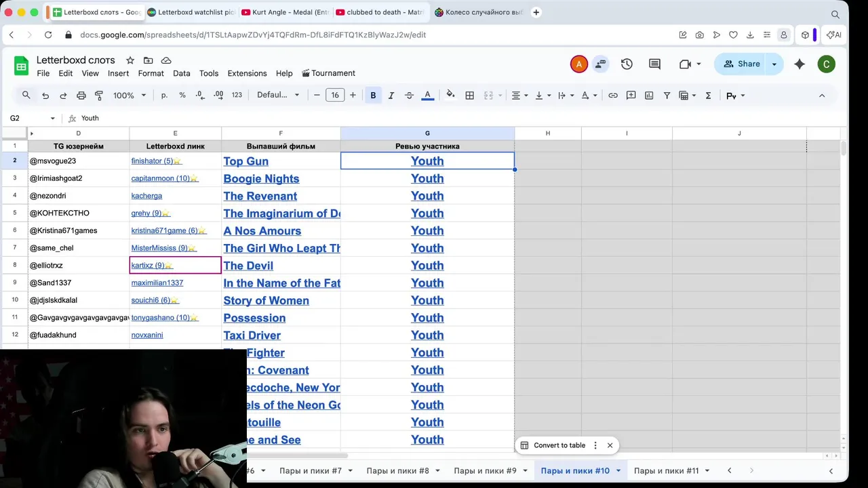The height and width of the screenshot is (488, 868).
Task: Click the font size 16 field
Action: click(x=335, y=96)
